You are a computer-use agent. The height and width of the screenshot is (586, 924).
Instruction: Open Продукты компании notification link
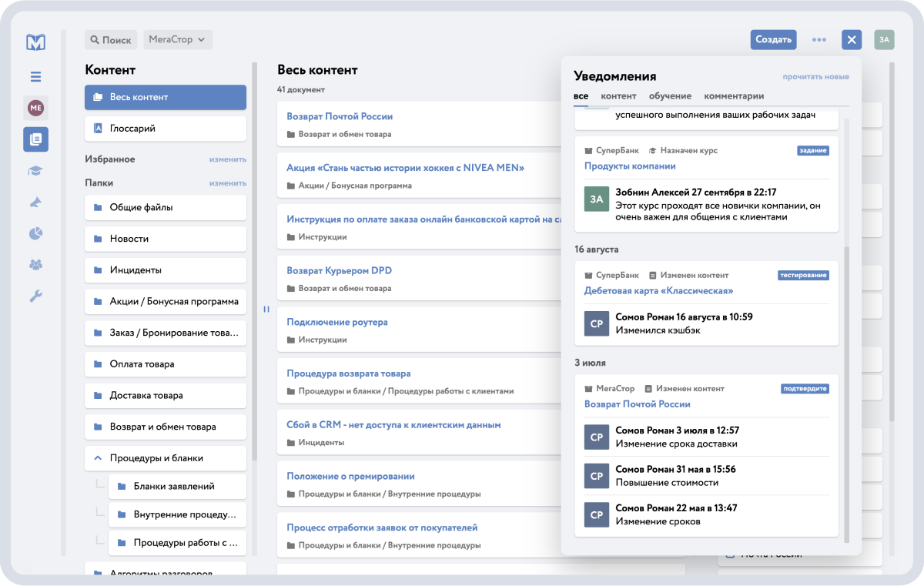[x=630, y=166]
